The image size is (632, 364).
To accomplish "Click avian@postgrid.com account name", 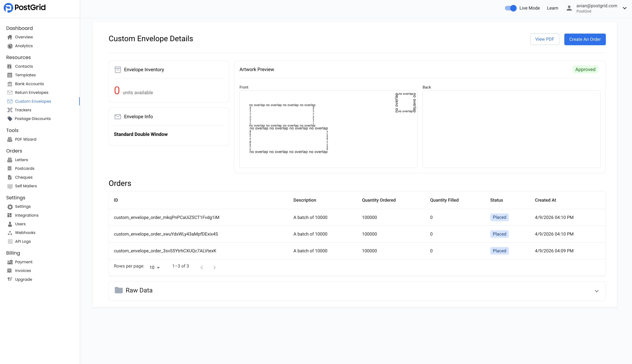I will click(x=596, y=6).
